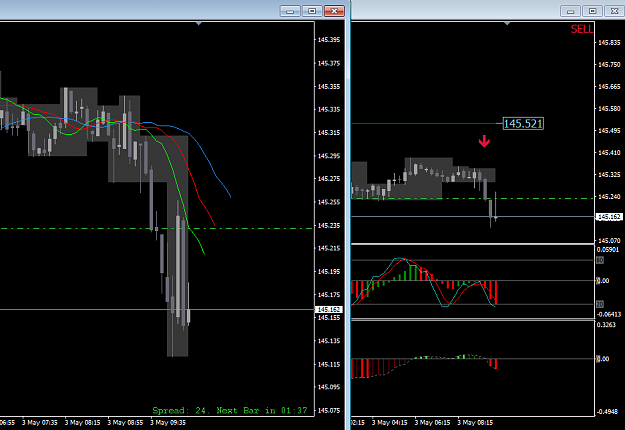Click the 145.750 price on right scale

pos(609,65)
